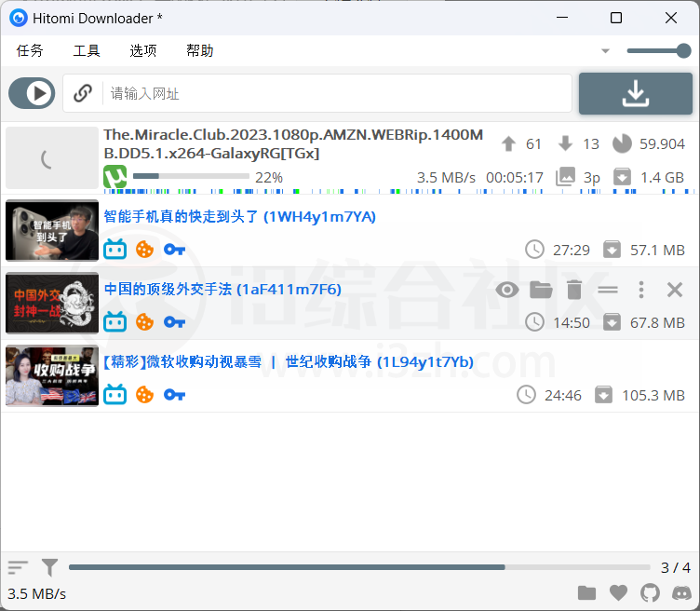The height and width of the screenshot is (611, 700).
Task: Open the 选项 menu
Action: click(142, 50)
